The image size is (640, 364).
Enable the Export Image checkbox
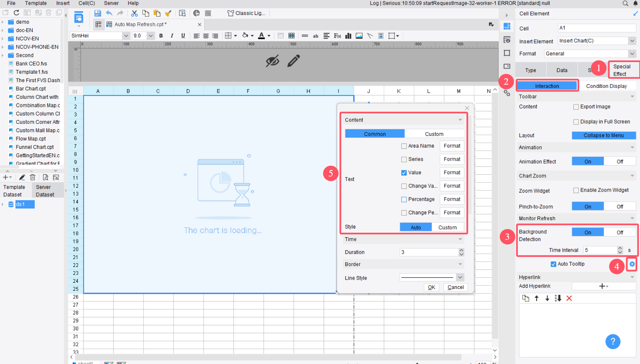[576, 107]
